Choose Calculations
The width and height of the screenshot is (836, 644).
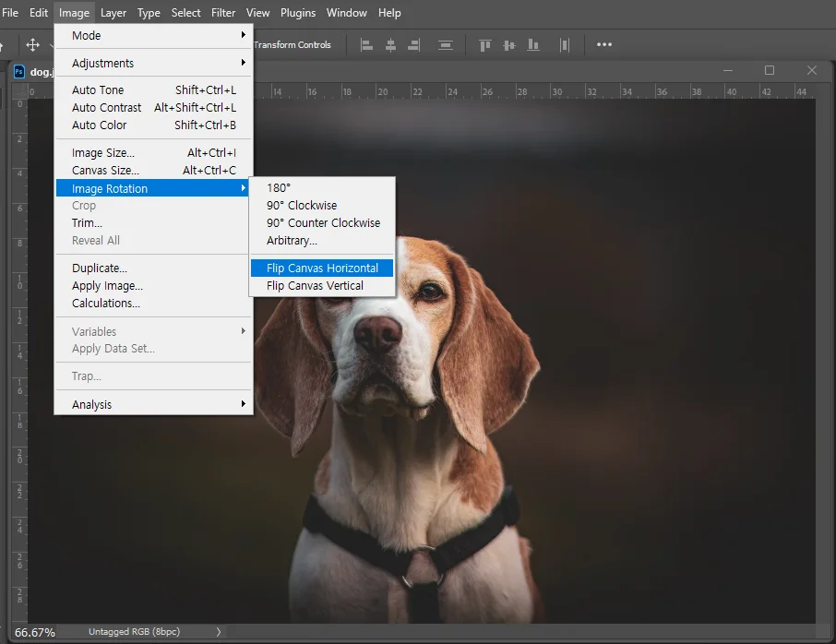pyautogui.click(x=153, y=303)
